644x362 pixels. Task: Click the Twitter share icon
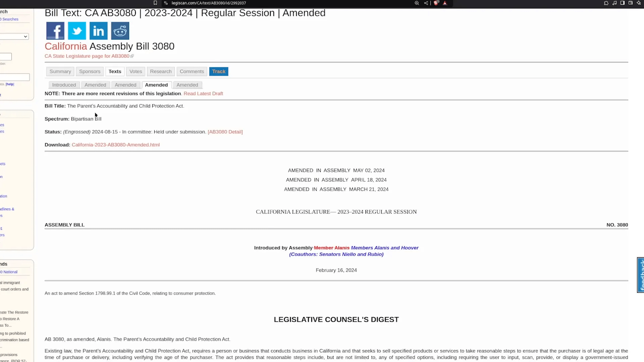pyautogui.click(x=76, y=31)
